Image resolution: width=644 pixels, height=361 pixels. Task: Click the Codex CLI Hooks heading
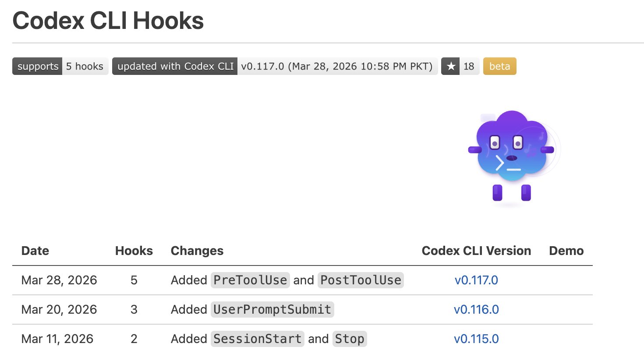pos(108,21)
